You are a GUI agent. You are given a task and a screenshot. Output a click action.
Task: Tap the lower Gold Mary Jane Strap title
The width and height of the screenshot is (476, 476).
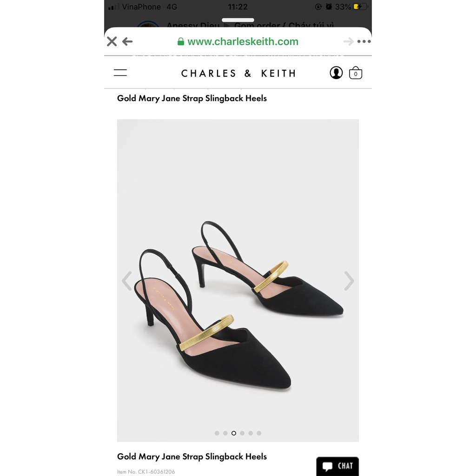[x=192, y=456]
